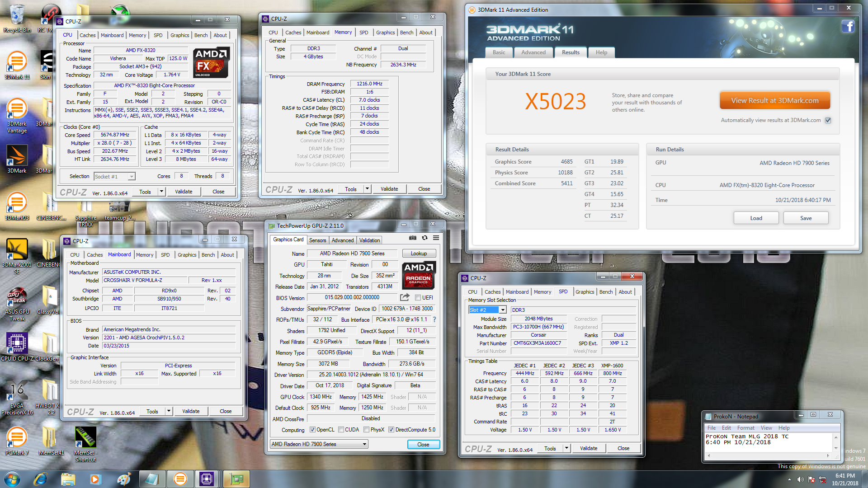
Task: Expand Tools dropdown arrow in Mainboard tab window
Action: 169,411
